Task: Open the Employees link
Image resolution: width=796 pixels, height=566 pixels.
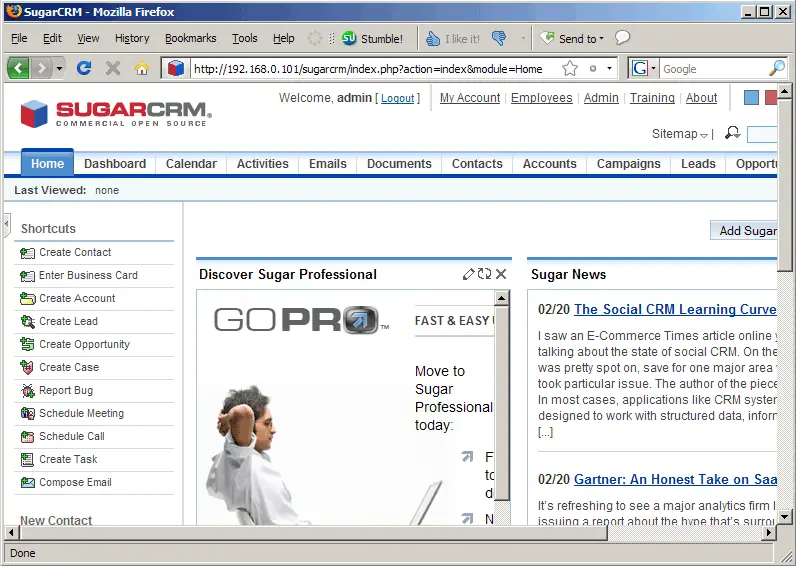Action: click(542, 98)
